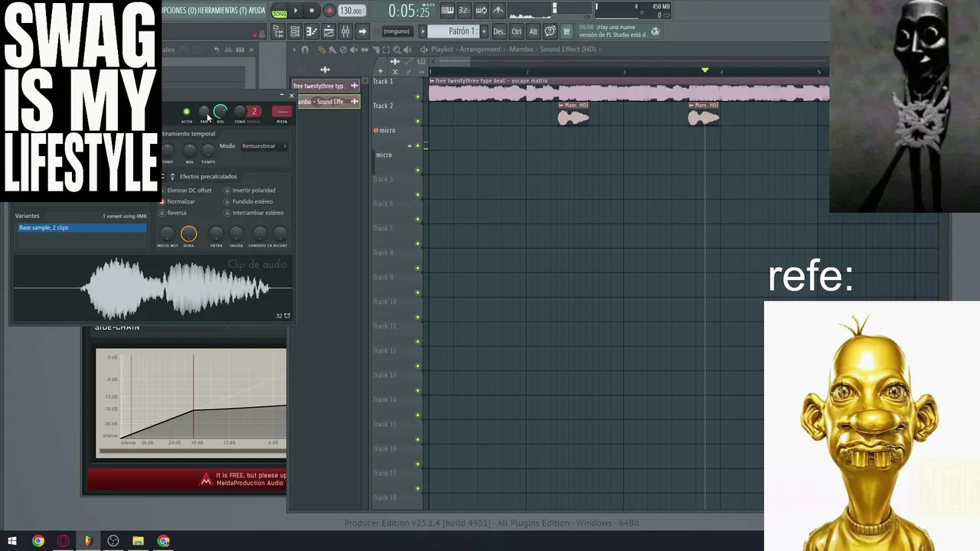Toggle mute switch on Track 5
This screenshot has width=980, height=551.
[x=417, y=194]
